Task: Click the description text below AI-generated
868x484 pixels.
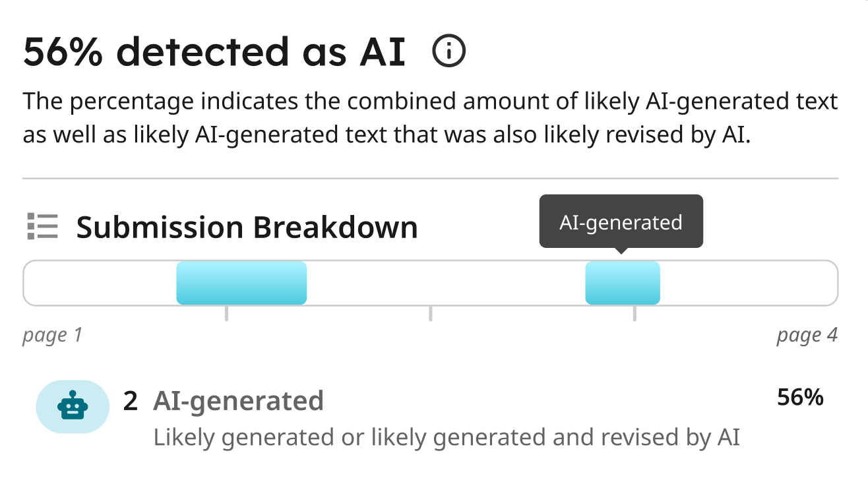Action: [447, 437]
